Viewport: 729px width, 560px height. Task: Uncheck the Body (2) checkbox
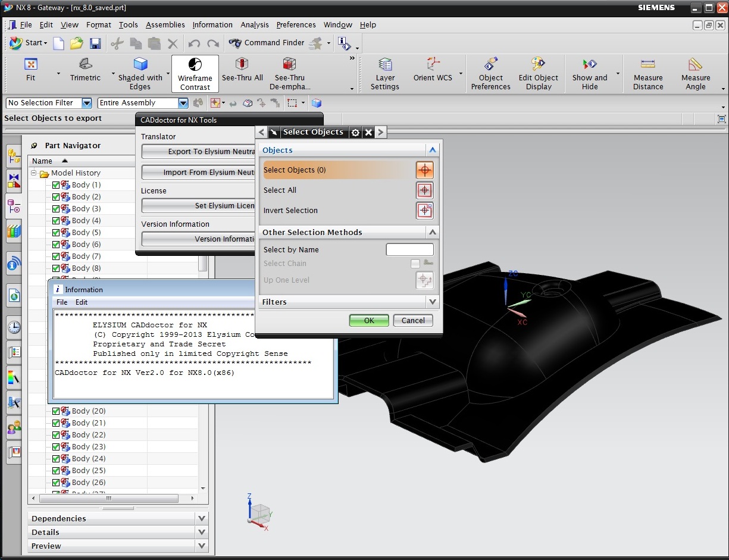(56, 197)
